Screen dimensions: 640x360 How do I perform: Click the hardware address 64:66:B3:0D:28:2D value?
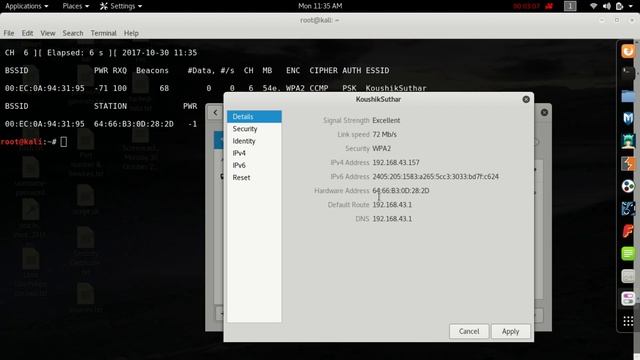click(400, 191)
